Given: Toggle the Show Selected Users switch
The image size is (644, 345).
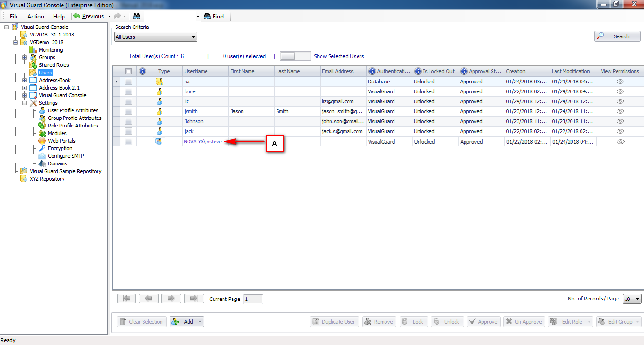Looking at the screenshot, I should point(295,55).
